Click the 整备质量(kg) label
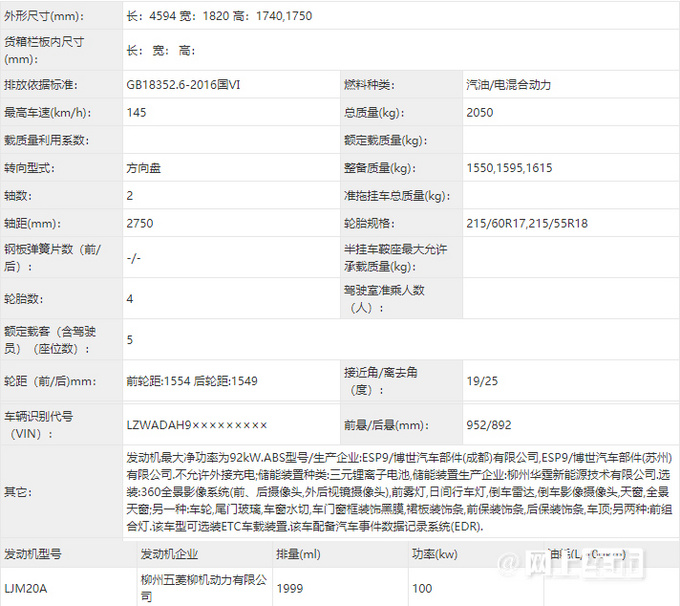 coord(379,168)
